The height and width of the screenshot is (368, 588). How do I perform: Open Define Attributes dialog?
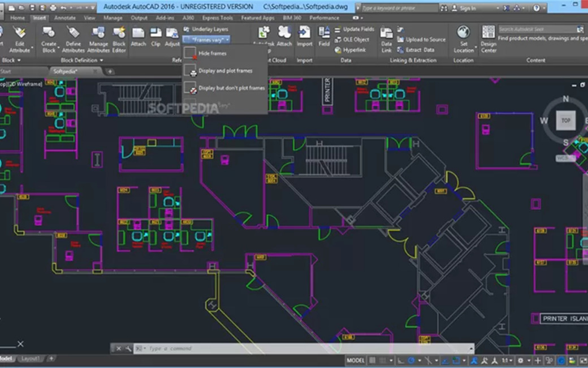click(x=73, y=38)
